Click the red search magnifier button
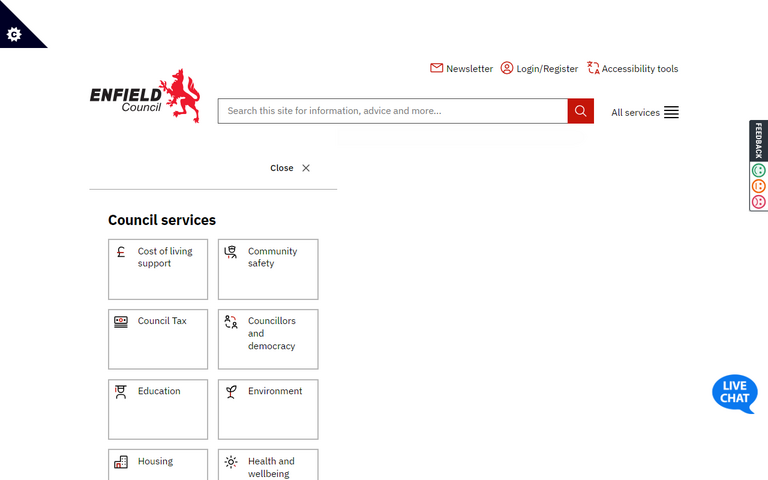 pos(580,111)
